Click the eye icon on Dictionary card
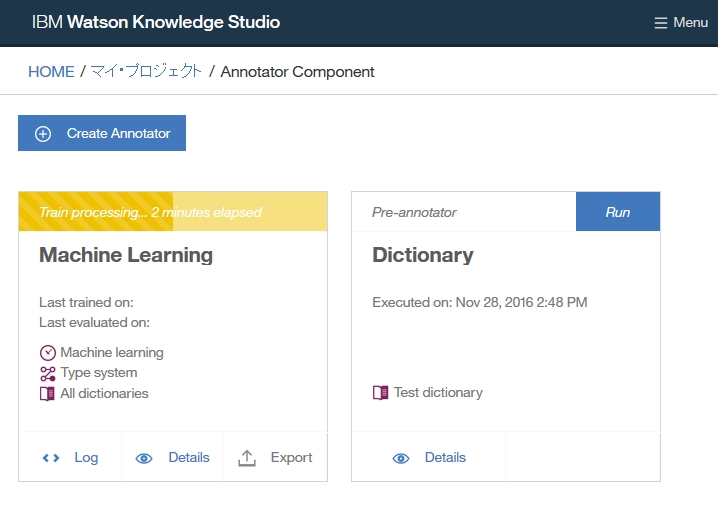The height and width of the screenshot is (530, 718). pos(401,458)
